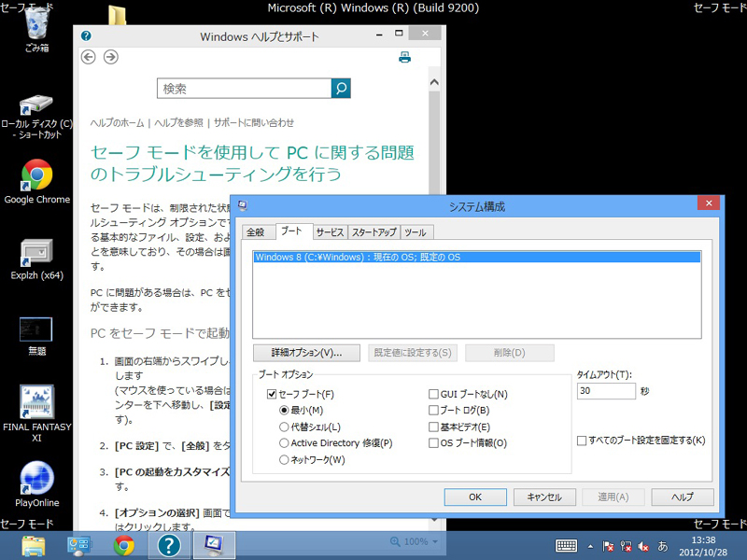
Task: Open File Explorer from the taskbar
Action: click(34, 546)
